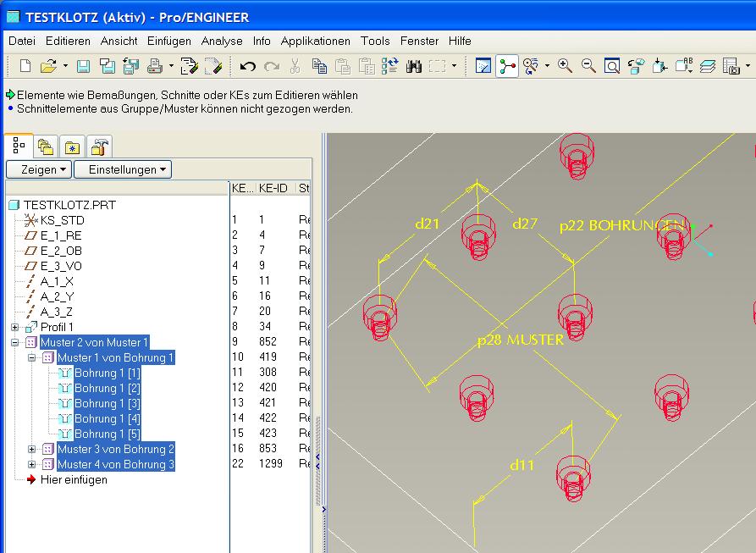Open a file with the folder icon
This screenshot has height=553, width=756.
tap(49, 65)
